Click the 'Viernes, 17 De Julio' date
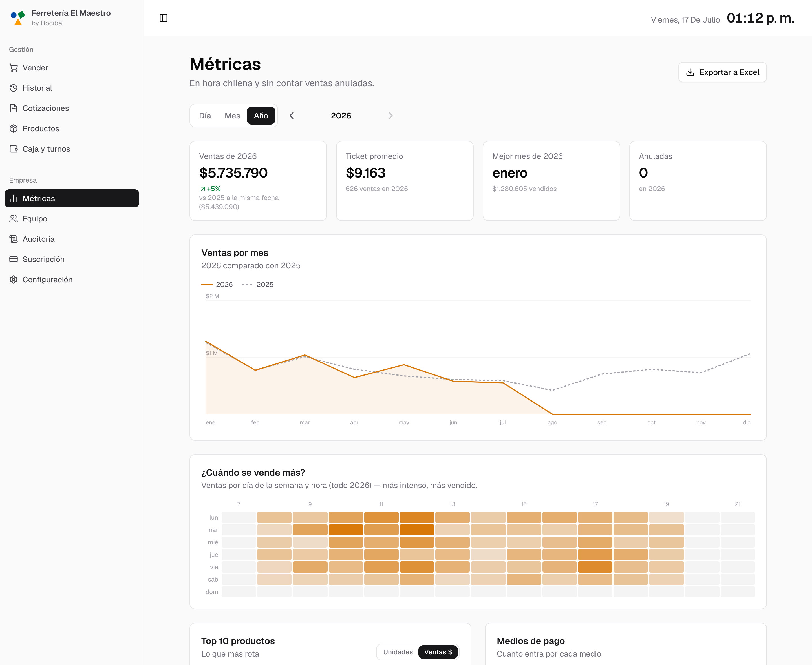 point(685,20)
